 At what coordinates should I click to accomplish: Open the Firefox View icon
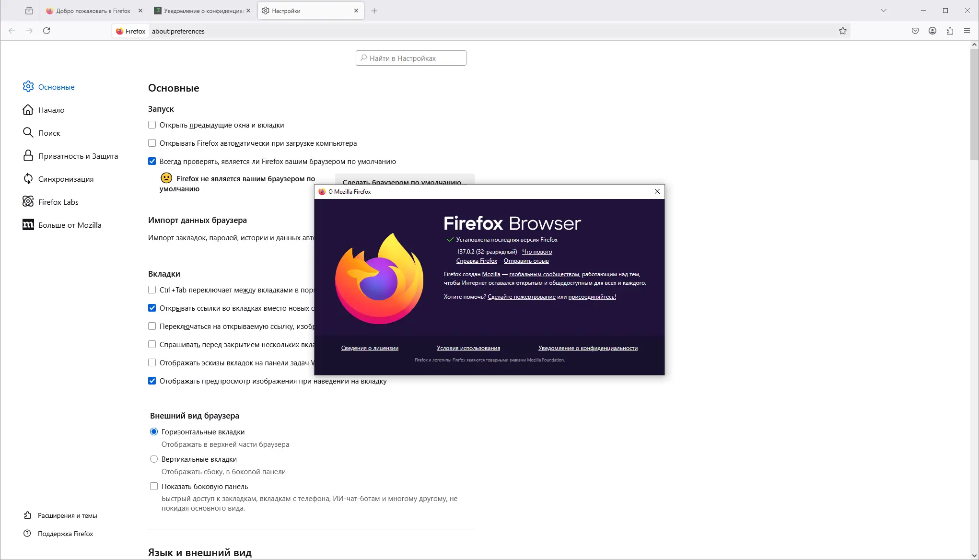point(29,11)
